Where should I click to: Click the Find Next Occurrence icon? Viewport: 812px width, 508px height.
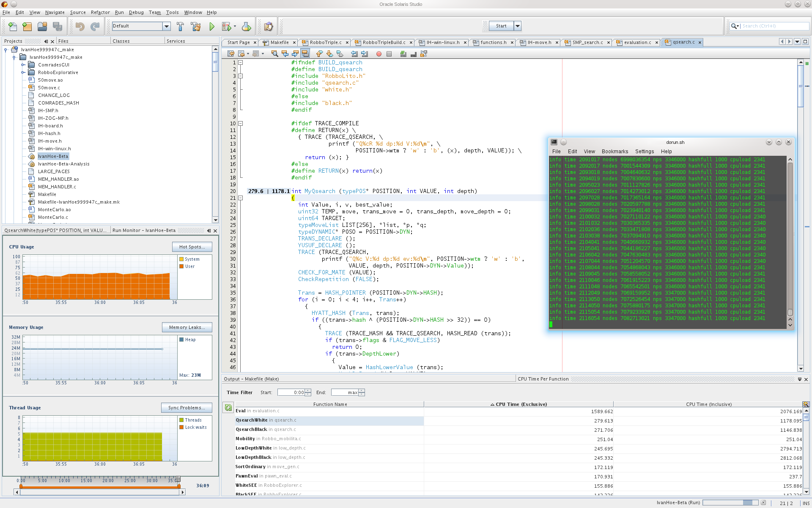[295, 54]
